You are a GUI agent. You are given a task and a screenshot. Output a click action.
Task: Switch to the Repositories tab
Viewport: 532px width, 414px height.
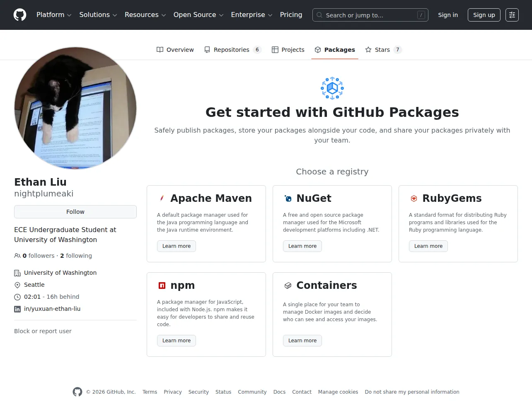[232, 50]
